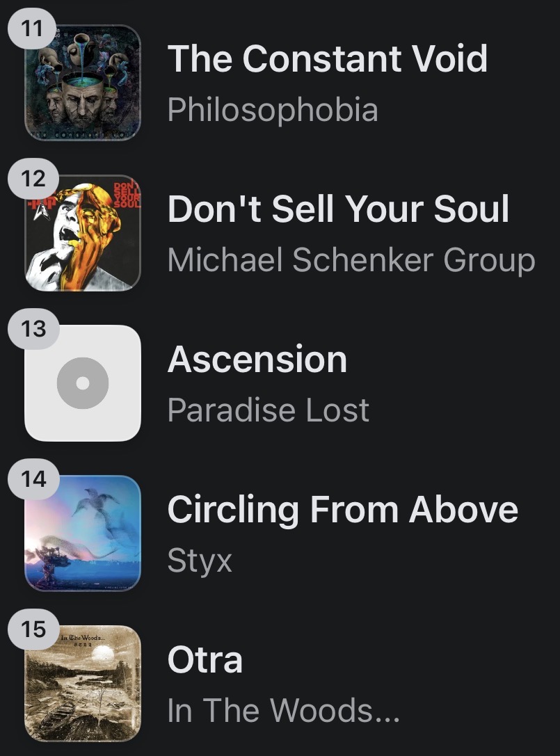560x756 pixels.
Task: Click the number 12 rank badge
Action: click(x=33, y=179)
